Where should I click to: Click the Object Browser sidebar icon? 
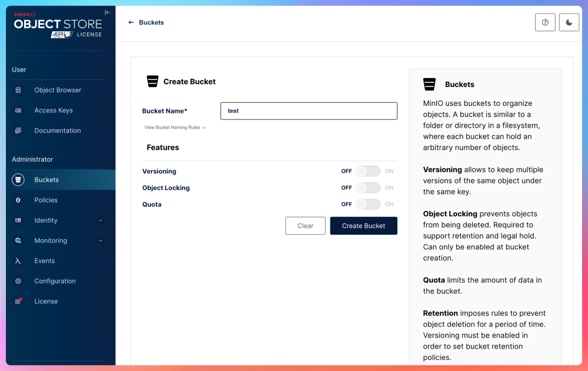18,90
